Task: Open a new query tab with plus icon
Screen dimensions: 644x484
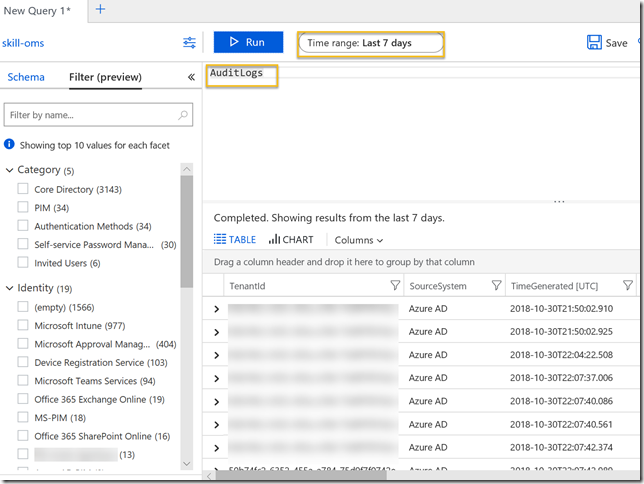Action: (x=100, y=9)
